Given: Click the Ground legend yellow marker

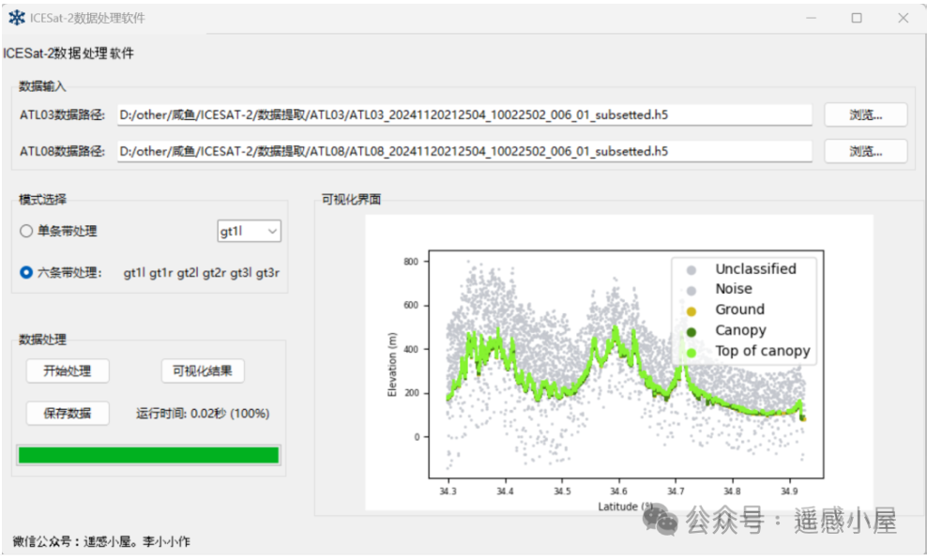Looking at the screenshot, I should (691, 311).
